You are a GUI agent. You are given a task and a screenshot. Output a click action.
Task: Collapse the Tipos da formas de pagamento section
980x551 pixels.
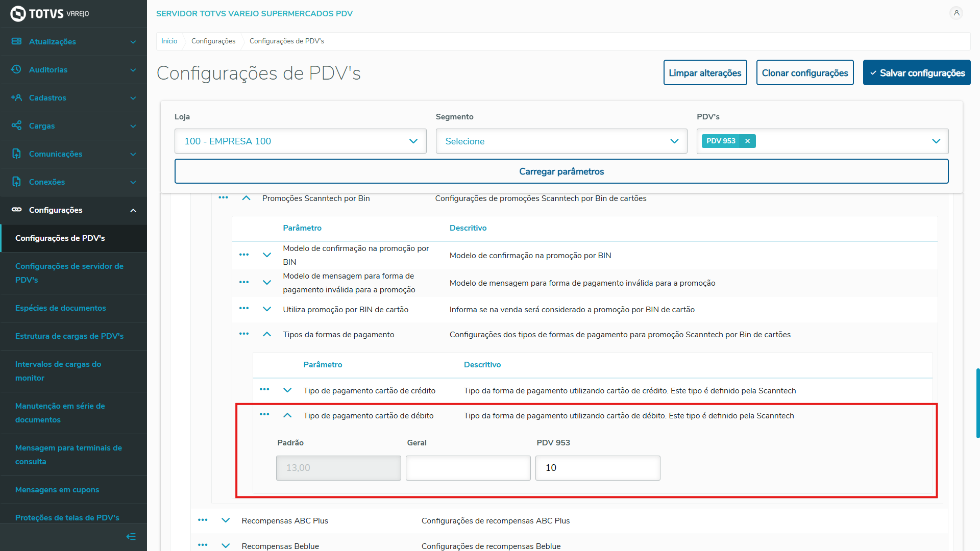click(267, 334)
